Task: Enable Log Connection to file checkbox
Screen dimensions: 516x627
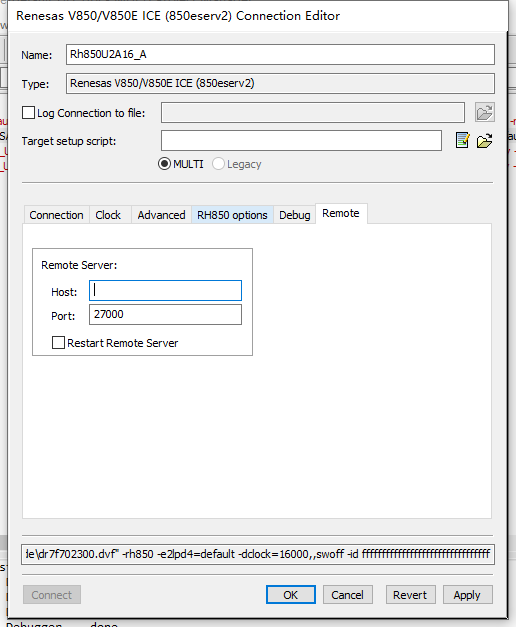Action: [28, 113]
